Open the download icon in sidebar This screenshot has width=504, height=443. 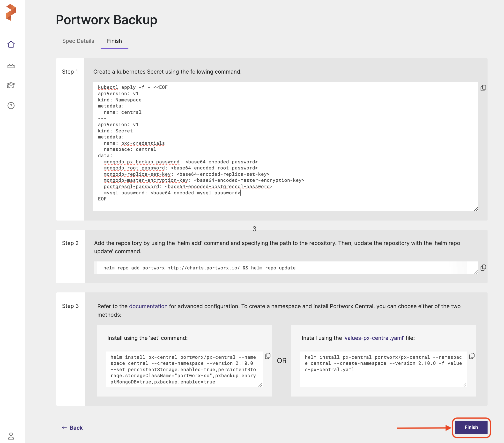(11, 65)
